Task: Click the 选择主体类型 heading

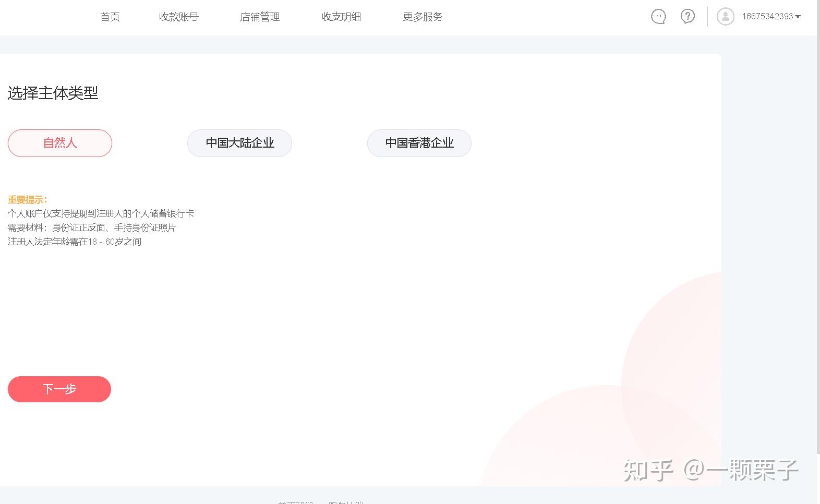Action: [53, 93]
